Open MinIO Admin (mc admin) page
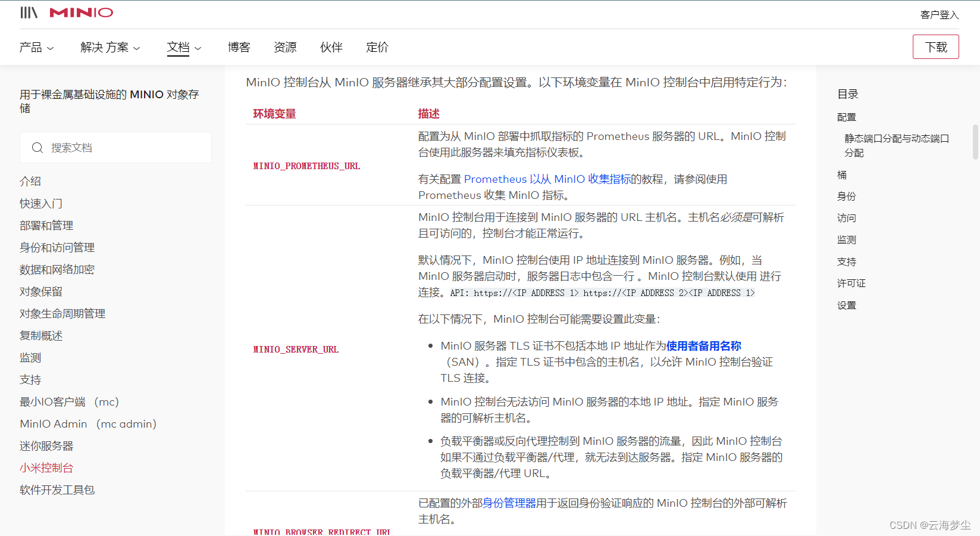Screen dimensions: 980x536 (88, 423)
